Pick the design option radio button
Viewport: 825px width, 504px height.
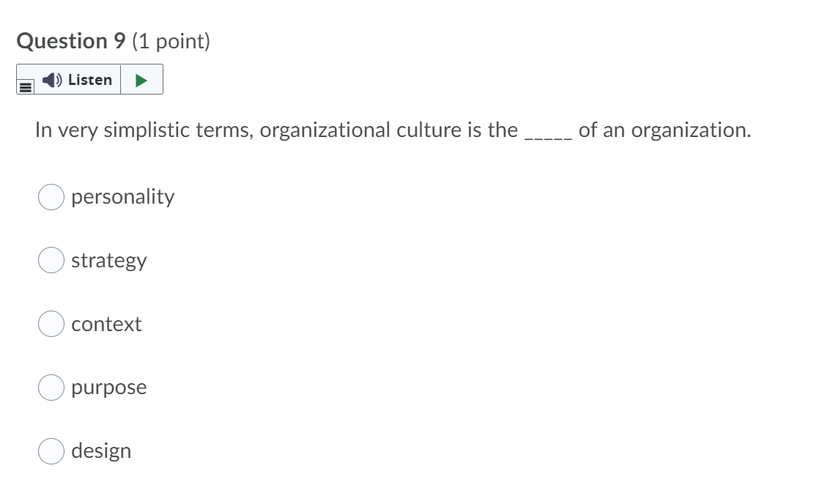(50, 451)
